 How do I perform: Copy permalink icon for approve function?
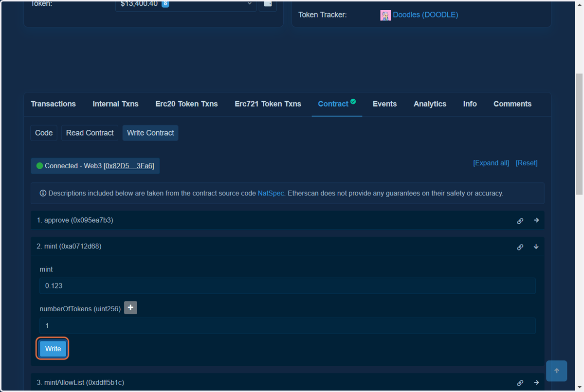pyautogui.click(x=520, y=221)
